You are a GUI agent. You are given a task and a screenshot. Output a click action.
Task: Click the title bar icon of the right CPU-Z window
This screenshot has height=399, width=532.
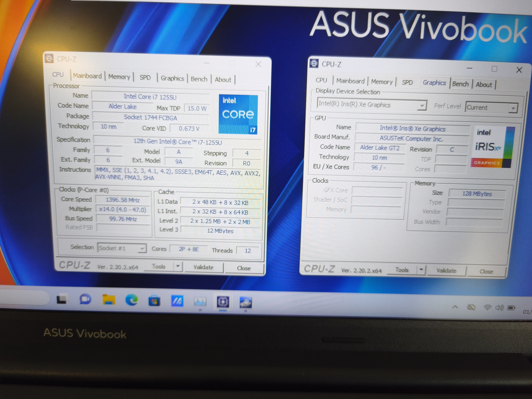(x=314, y=63)
